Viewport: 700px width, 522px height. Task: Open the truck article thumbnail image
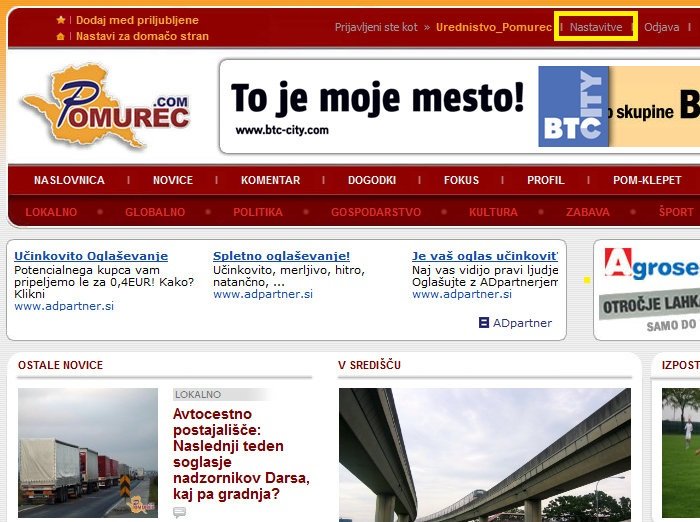[x=88, y=452]
